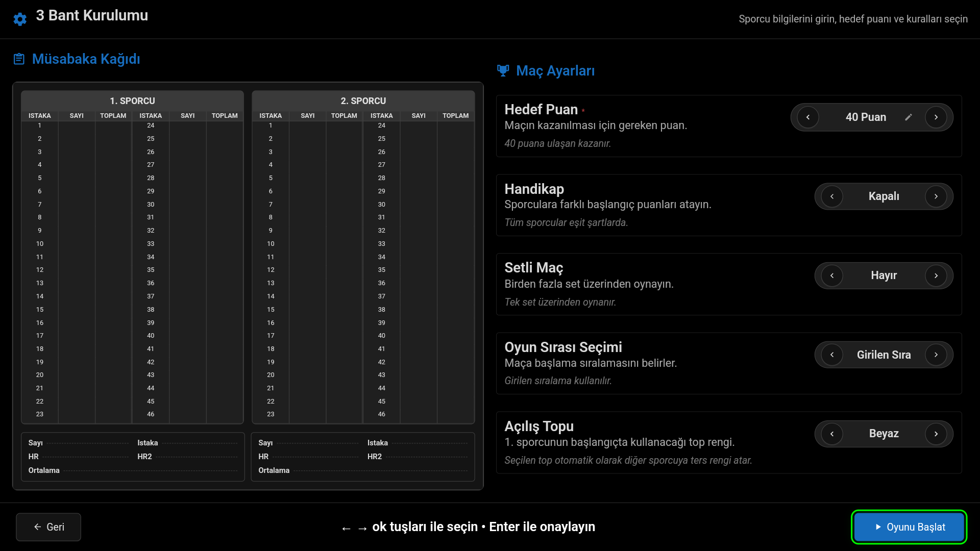
Task: Click the trophy icon beside Maç Ayarları
Action: click(x=503, y=71)
